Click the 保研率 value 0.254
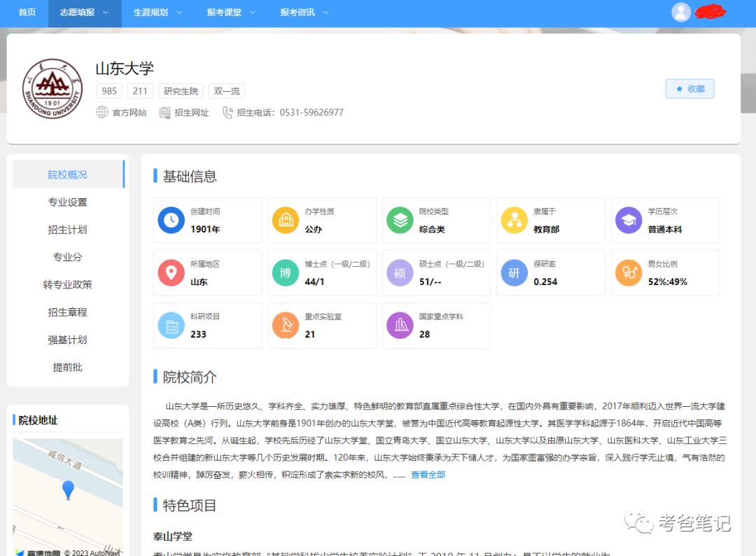 click(x=545, y=282)
